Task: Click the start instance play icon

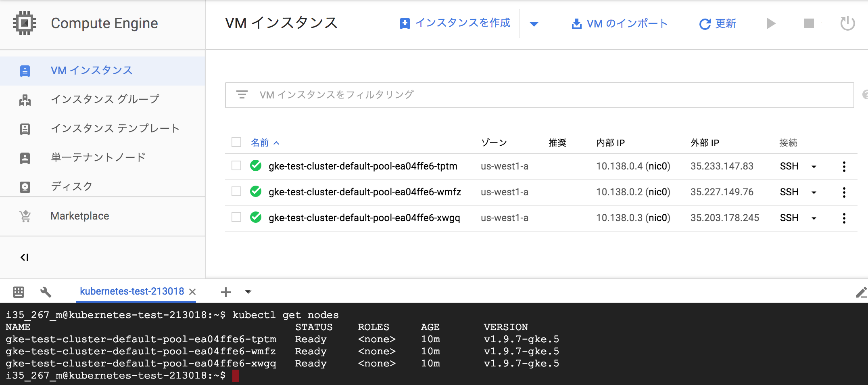Action: point(771,23)
